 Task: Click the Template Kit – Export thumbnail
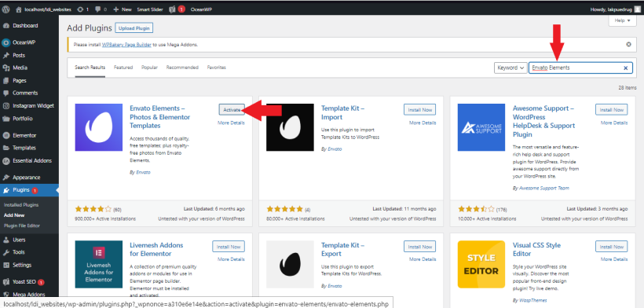click(x=290, y=265)
